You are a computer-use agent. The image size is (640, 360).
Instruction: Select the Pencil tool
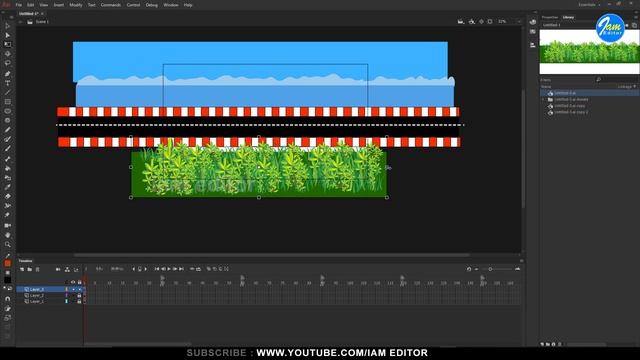click(x=8, y=130)
